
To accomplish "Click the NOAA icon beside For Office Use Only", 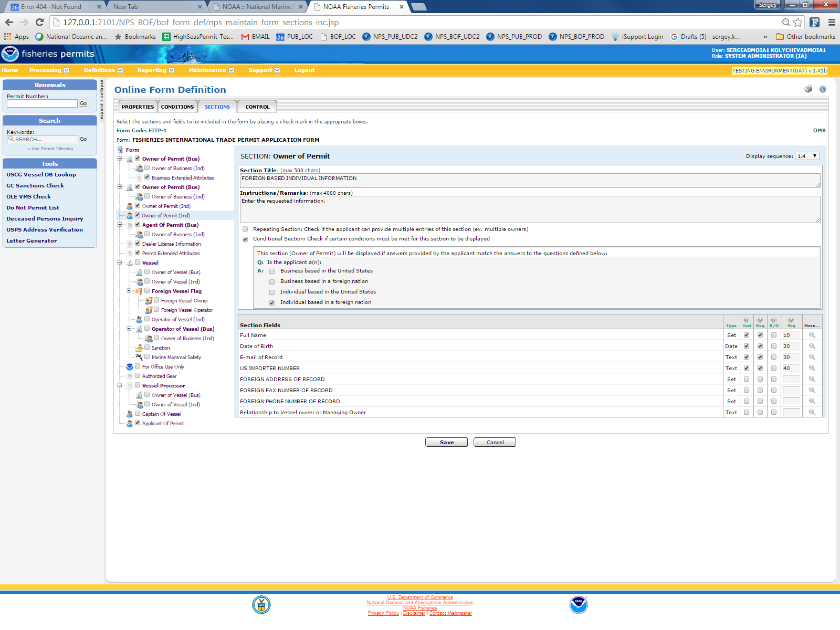I will pos(130,367).
